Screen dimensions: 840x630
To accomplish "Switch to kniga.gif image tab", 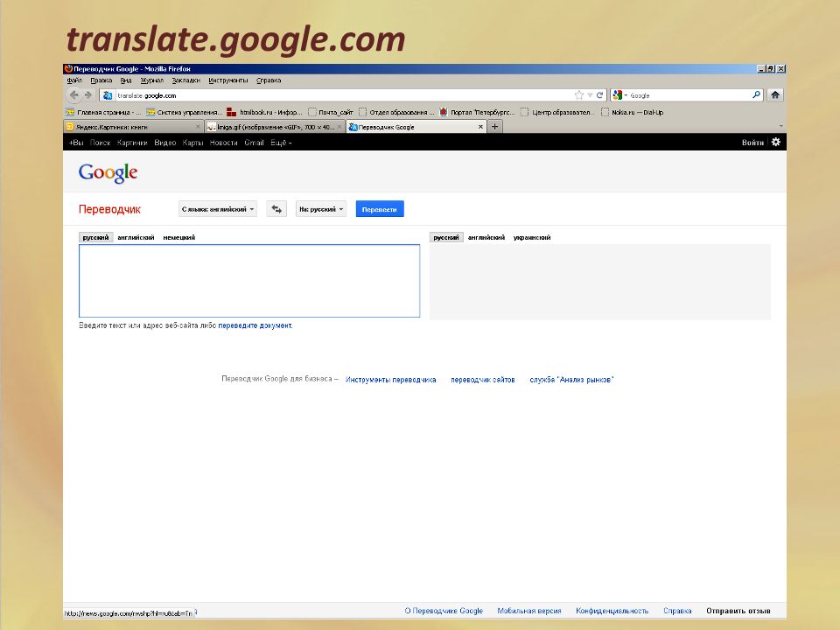I will [x=275, y=127].
